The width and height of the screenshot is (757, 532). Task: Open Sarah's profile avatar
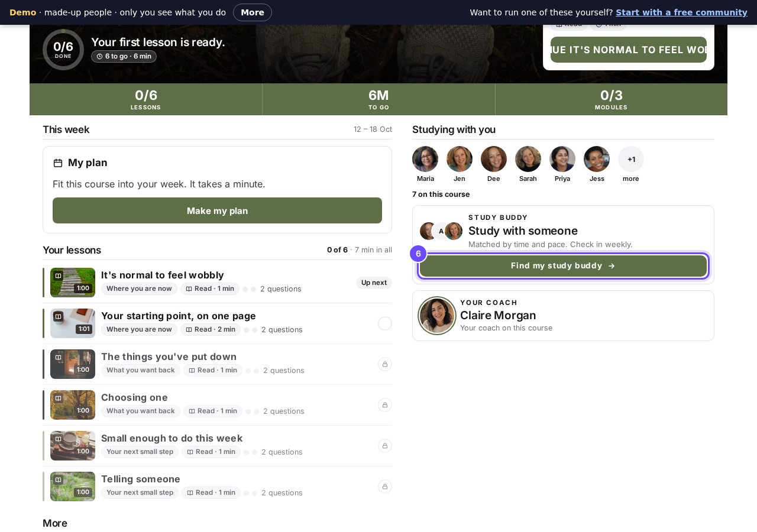(528, 159)
